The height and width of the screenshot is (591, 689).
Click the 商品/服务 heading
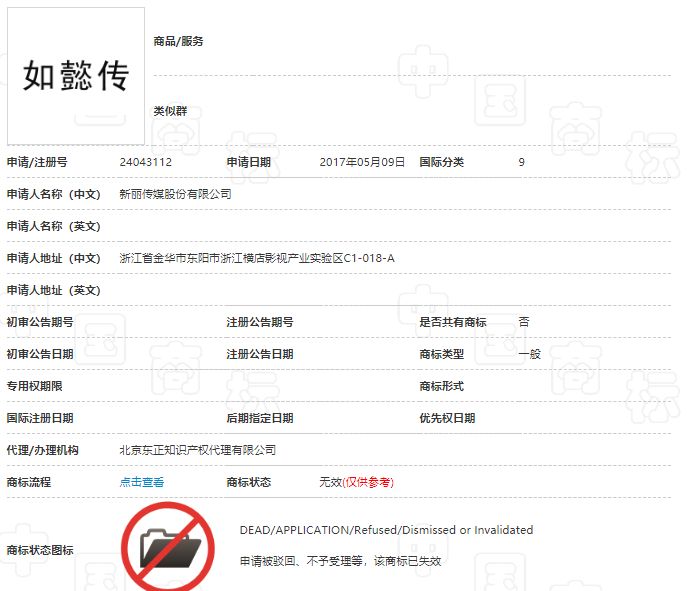[x=178, y=41]
